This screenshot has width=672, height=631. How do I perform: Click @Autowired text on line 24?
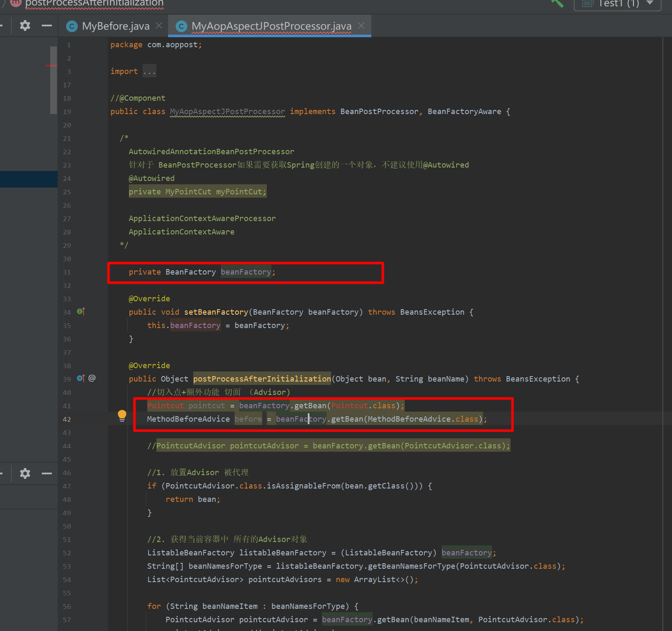pyautogui.click(x=152, y=178)
